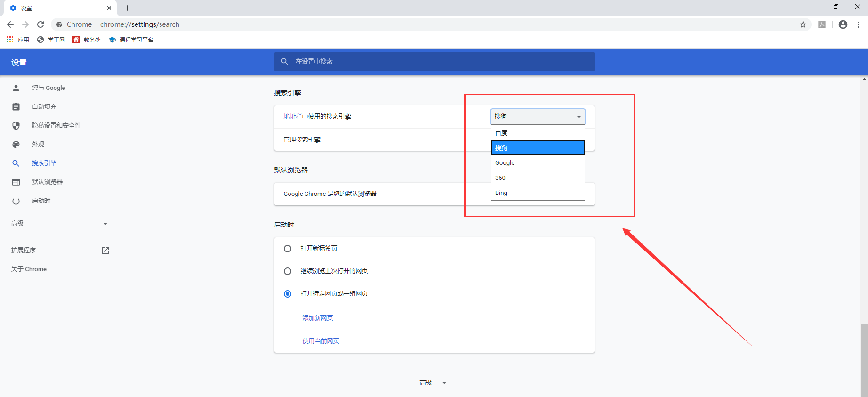Image resolution: width=868 pixels, height=397 pixels.
Task: Click the 隐私设置和安全性 shield icon
Action: pyautogui.click(x=16, y=126)
